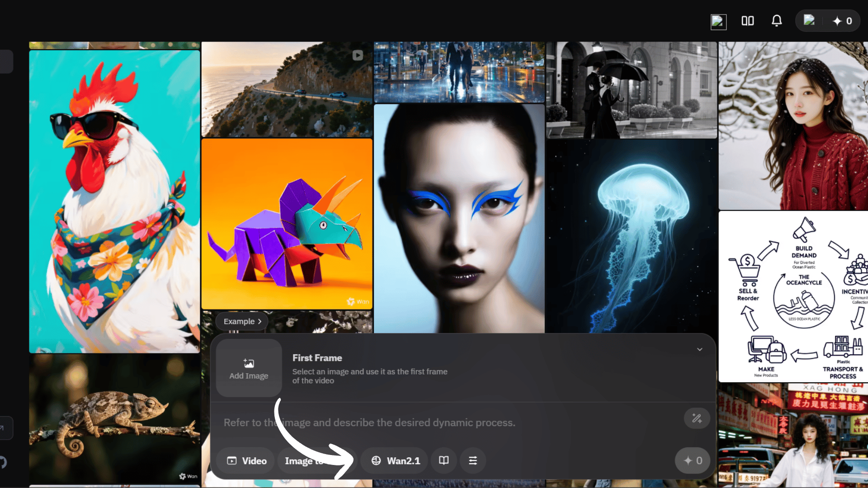The height and width of the screenshot is (488, 868).
Task: Click the GitHub icon in left sidebar
Action: pos(3,462)
